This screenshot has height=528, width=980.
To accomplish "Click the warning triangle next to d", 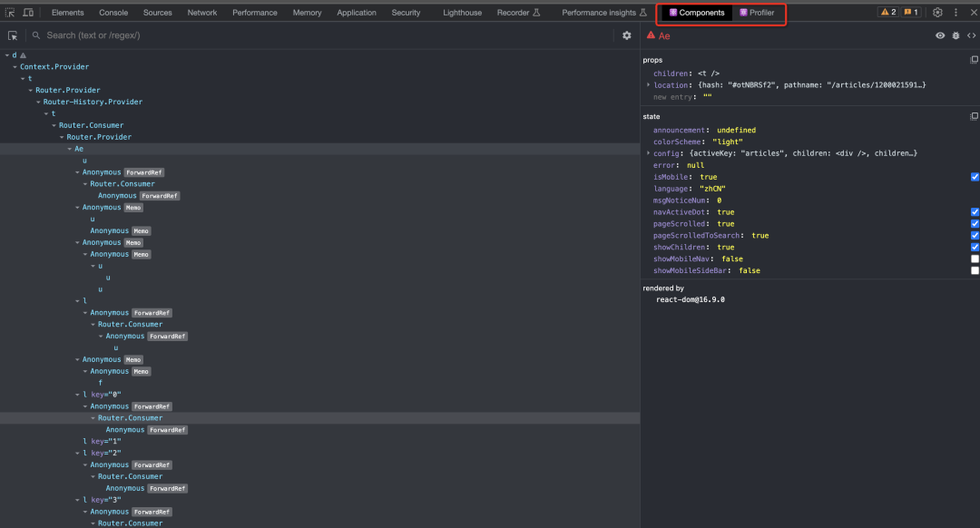I will click(23, 55).
